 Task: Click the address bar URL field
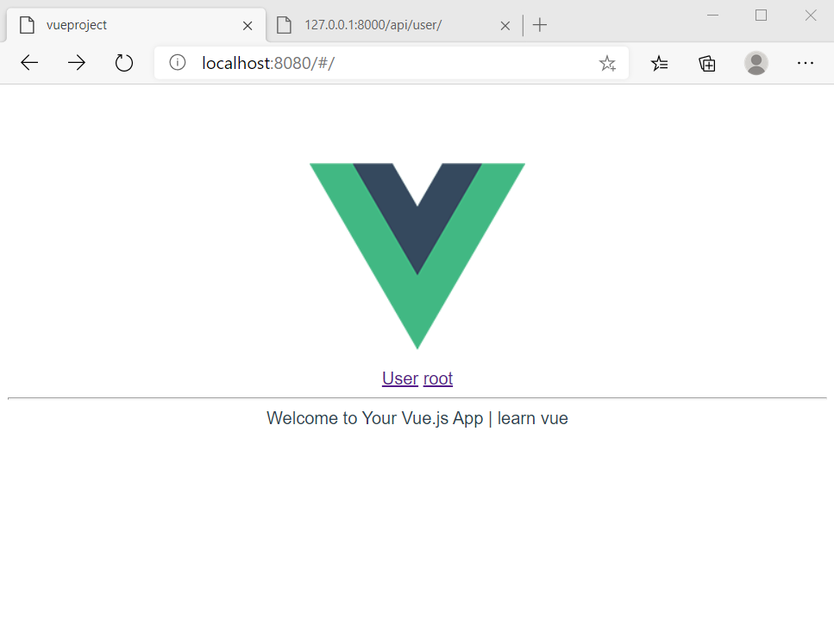pyautogui.click(x=391, y=63)
